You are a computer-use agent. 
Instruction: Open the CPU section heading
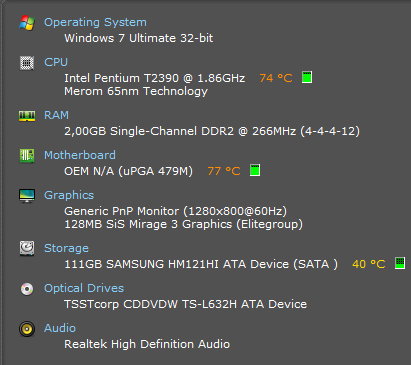point(56,62)
